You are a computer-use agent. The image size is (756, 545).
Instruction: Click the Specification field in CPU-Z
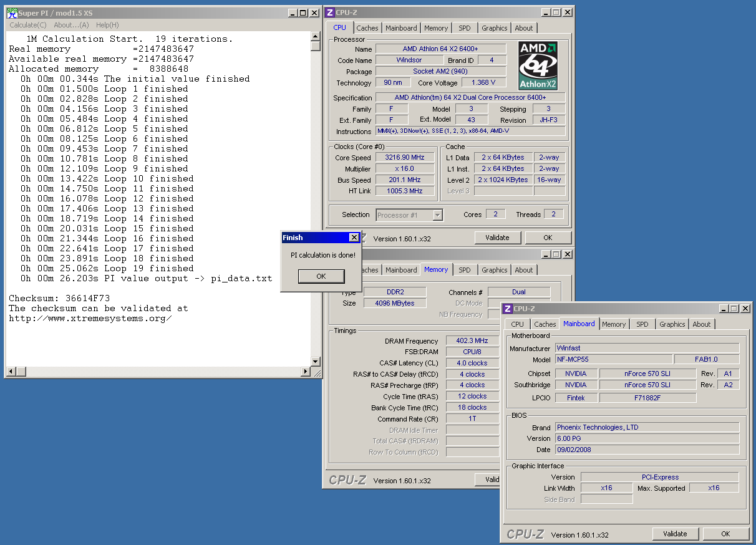click(470, 97)
